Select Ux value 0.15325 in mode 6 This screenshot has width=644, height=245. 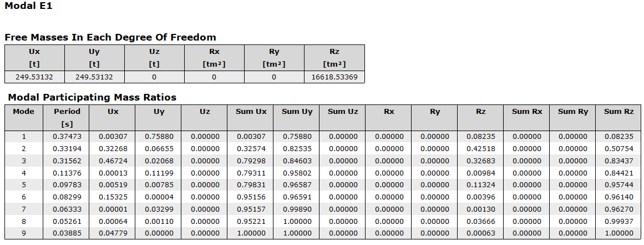click(x=113, y=197)
